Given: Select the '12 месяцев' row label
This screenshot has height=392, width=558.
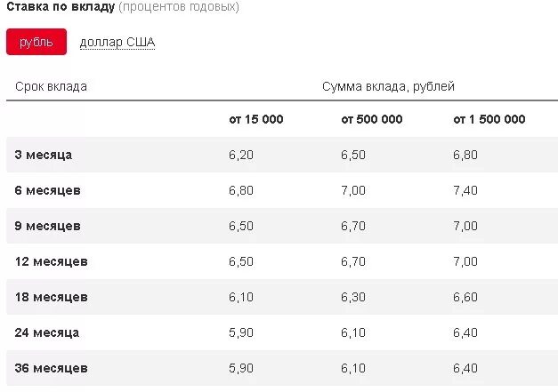Looking at the screenshot, I should tap(52, 261).
